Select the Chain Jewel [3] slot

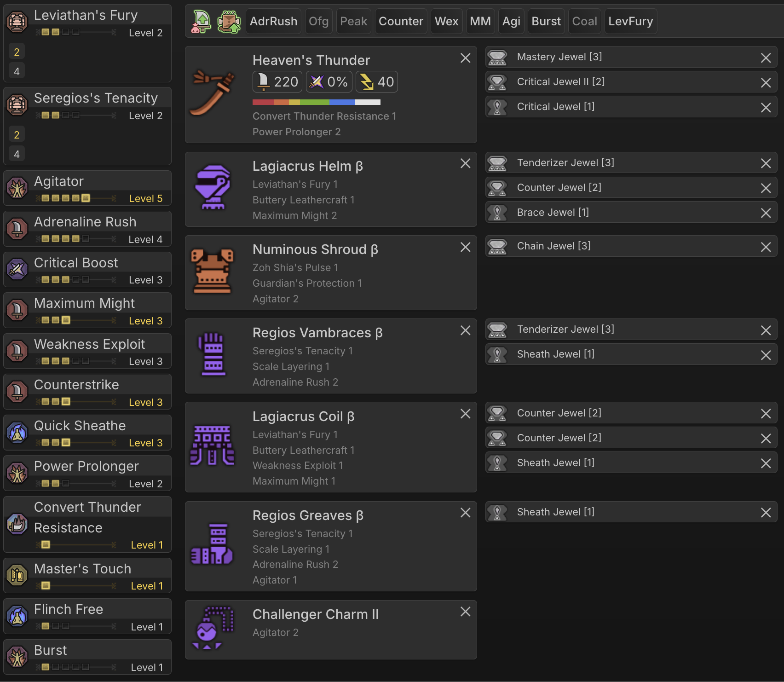pos(631,246)
